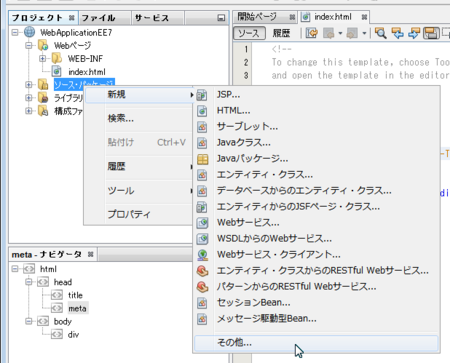Select JSP... in the New submenu
This screenshot has width=450, height=363.
point(316,95)
